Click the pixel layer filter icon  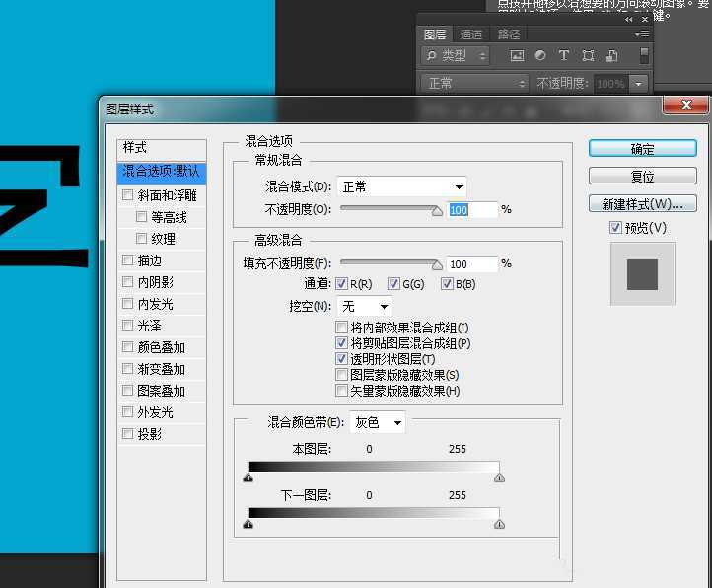[x=518, y=56]
